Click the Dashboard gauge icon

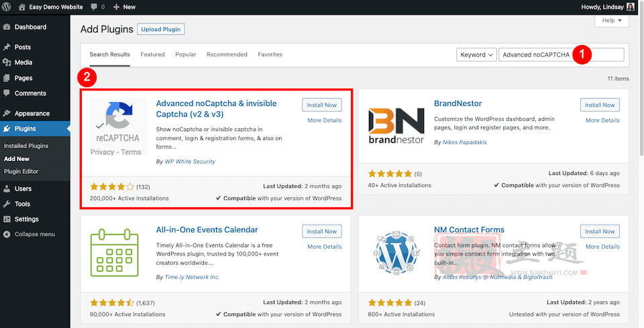pos(7,27)
